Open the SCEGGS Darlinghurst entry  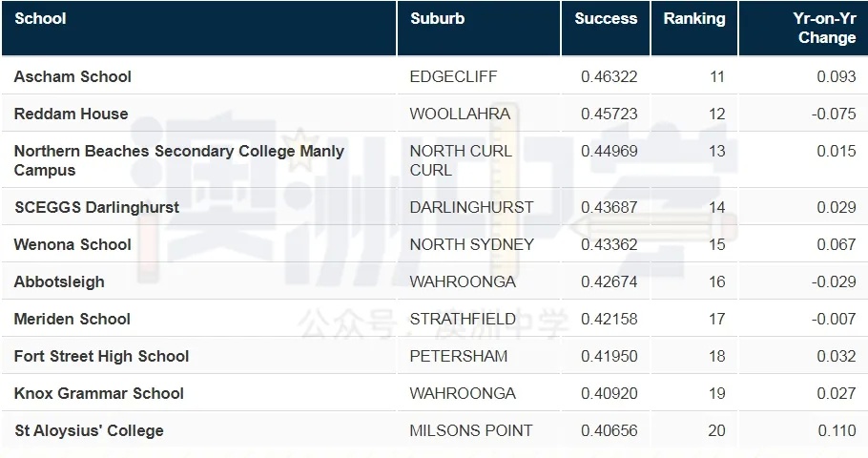(96, 207)
